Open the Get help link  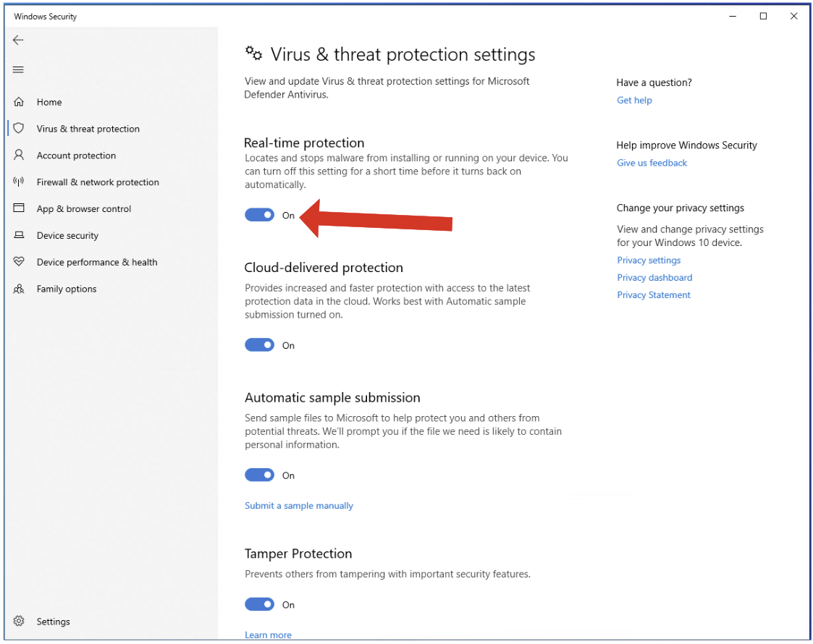click(x=634, y=101)
